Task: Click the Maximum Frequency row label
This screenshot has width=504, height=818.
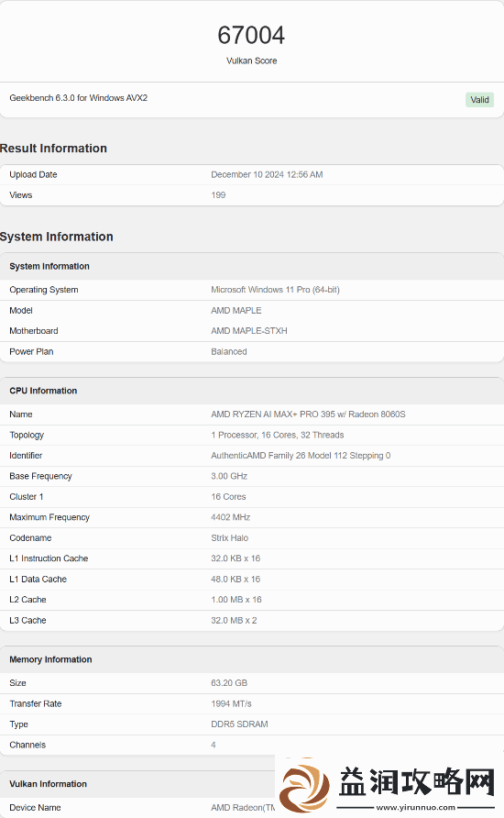Action: pos(49,517)
